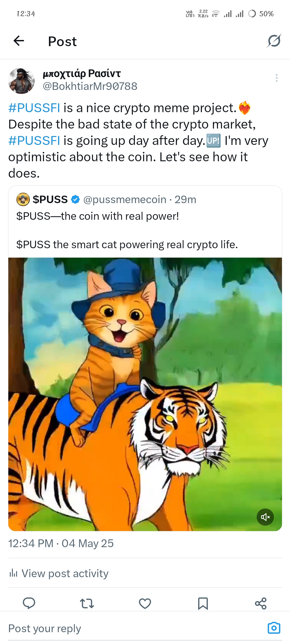Open the @pussmemecoin quoted handle
The image size is (290, 644).
125,199
